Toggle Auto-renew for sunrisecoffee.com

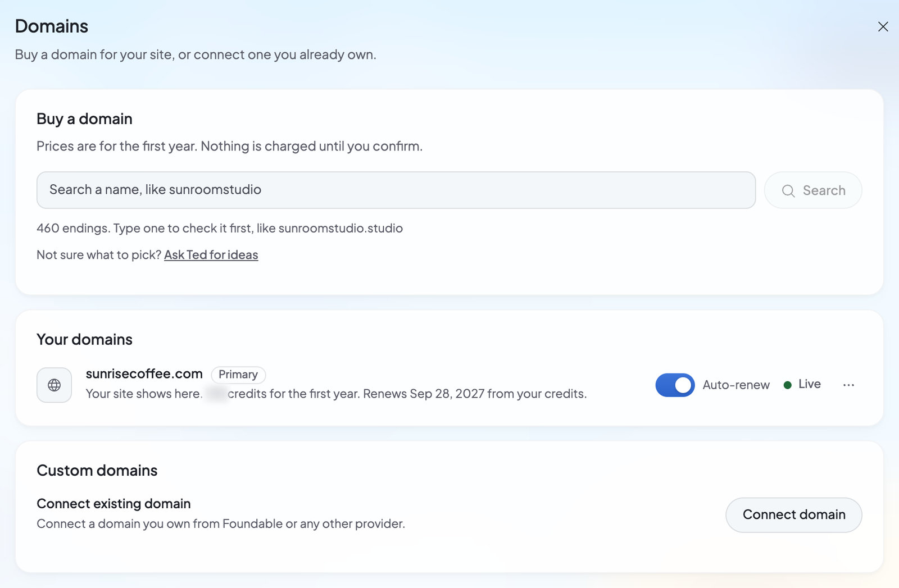click(675, 385)
